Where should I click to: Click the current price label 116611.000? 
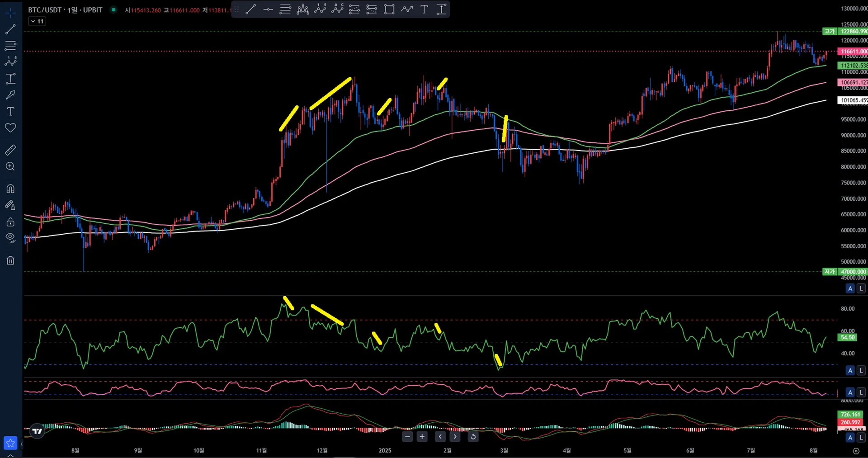853,52
